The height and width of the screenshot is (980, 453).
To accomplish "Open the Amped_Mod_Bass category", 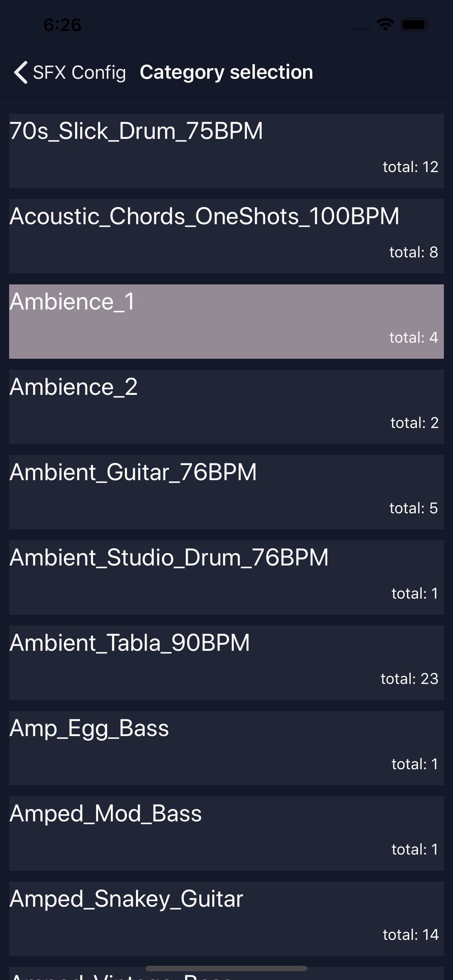I will pos(226,833).
